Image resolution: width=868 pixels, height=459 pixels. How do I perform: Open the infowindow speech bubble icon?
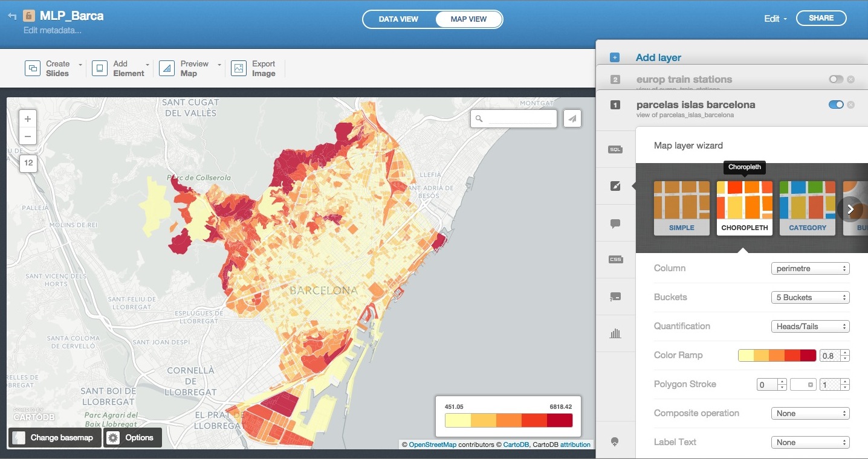click(x=615, y=223)
